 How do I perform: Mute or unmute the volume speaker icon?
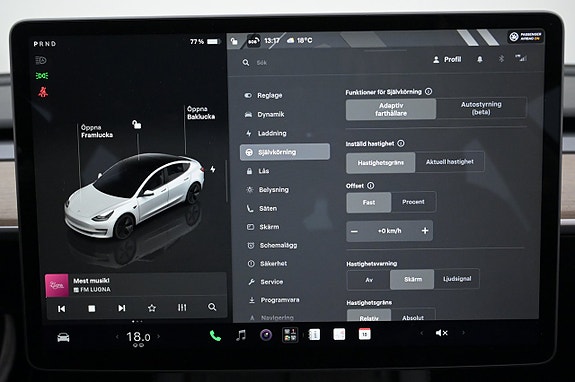point(442,333)
